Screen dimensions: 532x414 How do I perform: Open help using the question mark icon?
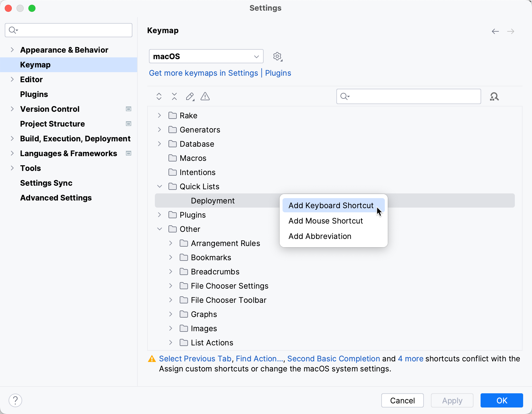[x=16, y=400]
